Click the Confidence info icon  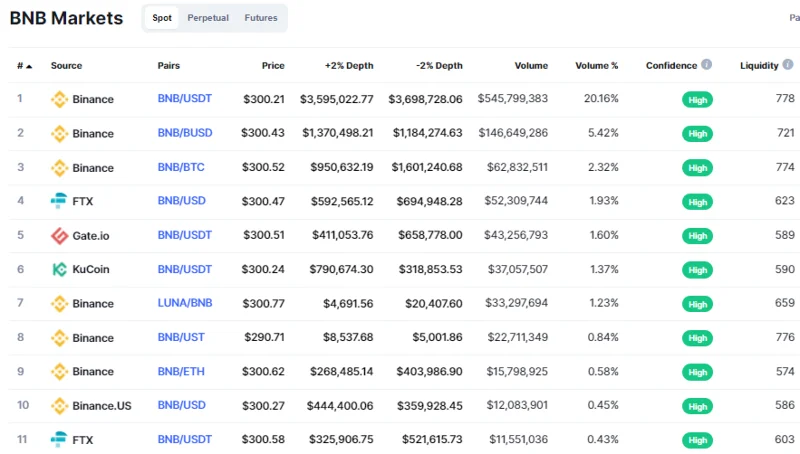(x=706, y=64)
